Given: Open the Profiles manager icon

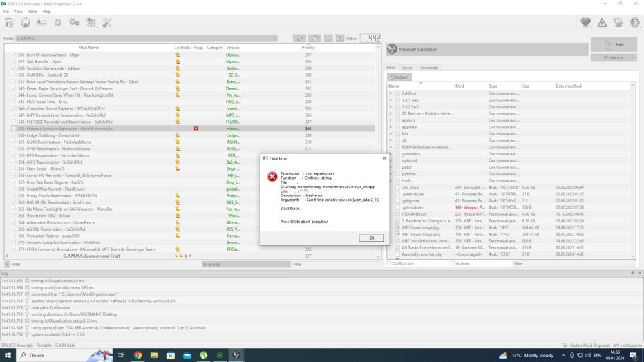Looking at the screenshot, I should pos(41,23).
